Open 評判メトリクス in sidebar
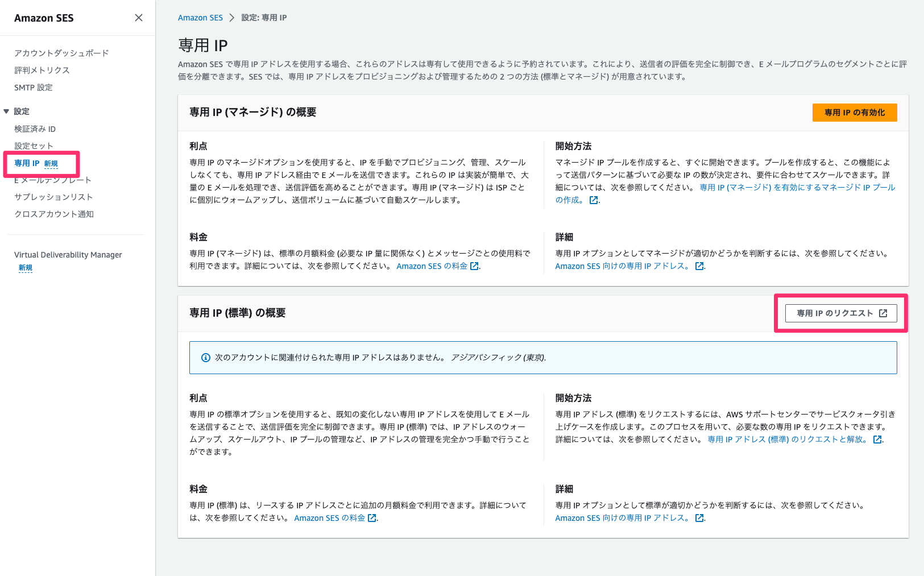The height and width of the screenshot is (576, 924). pos(42,70)
